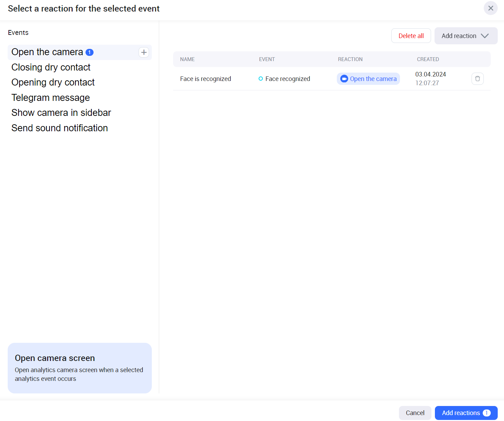The height and width of the screenshot is (421, 504).
Task: Click the Face recognized event status circle
Action: tap(261, 79)
